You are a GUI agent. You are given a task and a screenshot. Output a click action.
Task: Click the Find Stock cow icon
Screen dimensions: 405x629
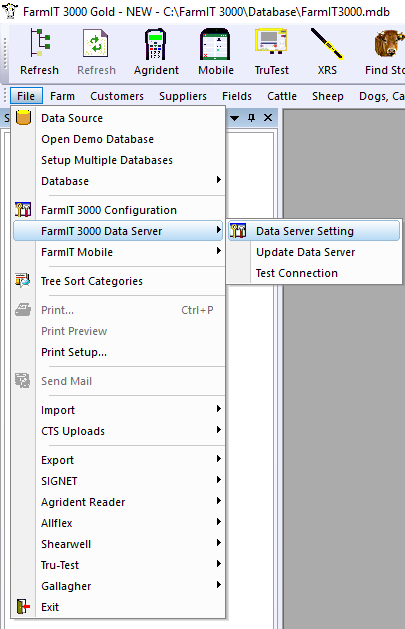389,43
